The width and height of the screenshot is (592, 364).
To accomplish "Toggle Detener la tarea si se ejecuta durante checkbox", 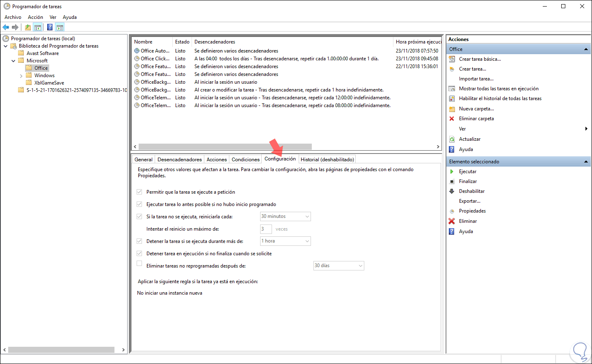I will (x=139, y=241).
